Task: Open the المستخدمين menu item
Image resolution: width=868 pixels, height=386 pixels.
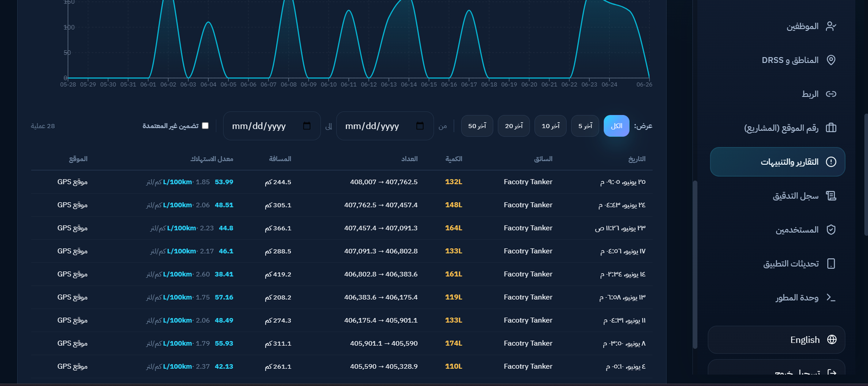Action: point(777,229)
